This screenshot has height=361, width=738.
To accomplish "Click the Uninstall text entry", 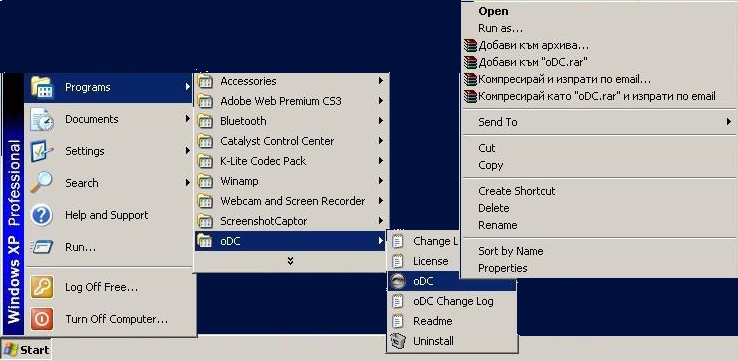I will point(433,341).
